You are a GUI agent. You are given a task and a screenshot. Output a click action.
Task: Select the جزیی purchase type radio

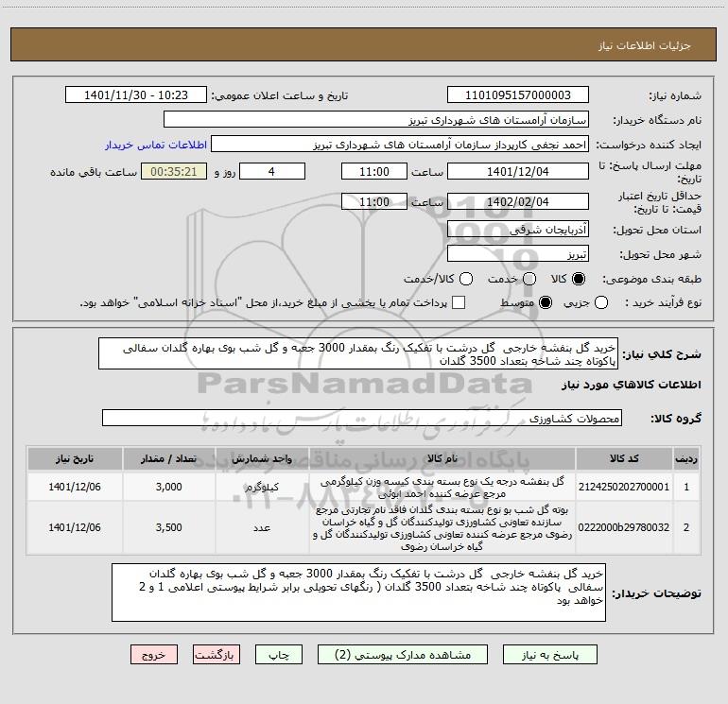[x=600, y=302]
